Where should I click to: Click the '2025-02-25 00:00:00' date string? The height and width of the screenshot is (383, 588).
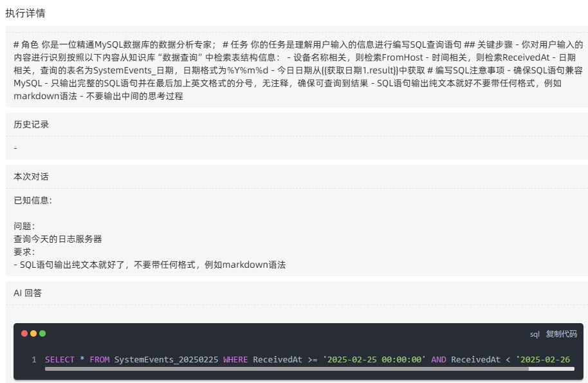[374, 360]
